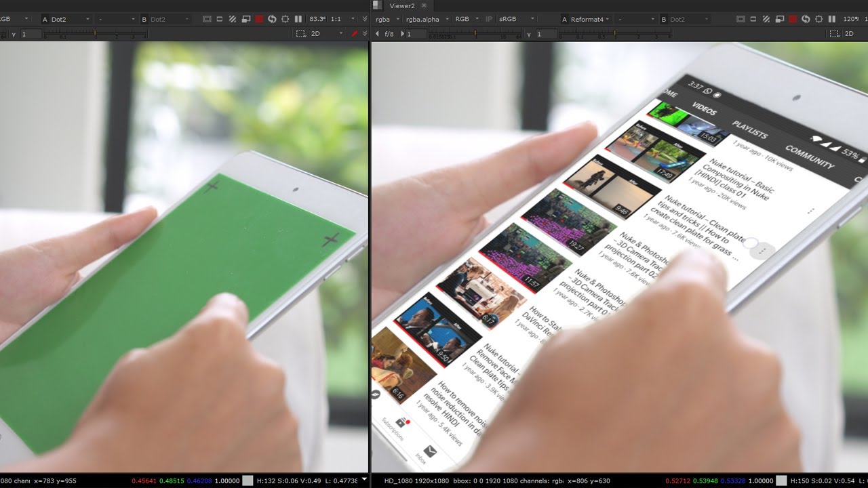Click the red value 0.45641 in status bar
Viewport: 868px width, 488px height.
(x=144, y=481)
